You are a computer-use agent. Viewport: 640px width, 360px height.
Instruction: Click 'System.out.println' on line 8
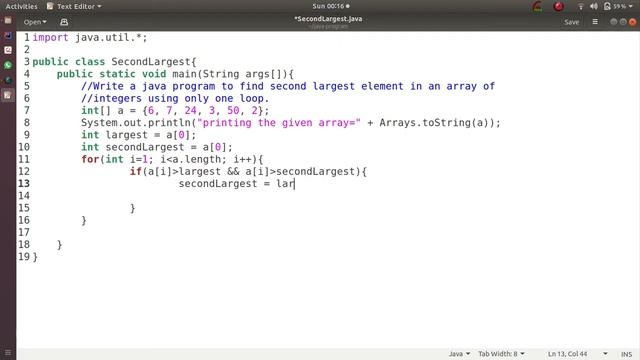tap(136, 123)
